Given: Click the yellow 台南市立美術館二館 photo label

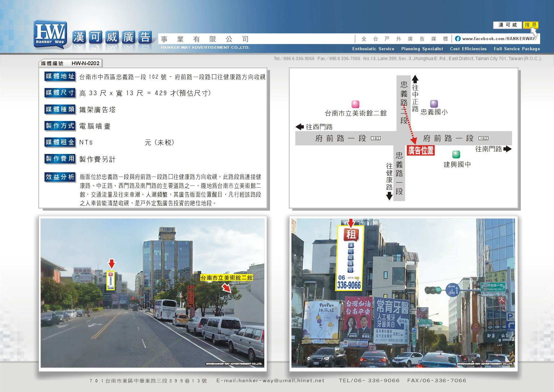Looking at the screenshot, I should click(x=227, y=278).
